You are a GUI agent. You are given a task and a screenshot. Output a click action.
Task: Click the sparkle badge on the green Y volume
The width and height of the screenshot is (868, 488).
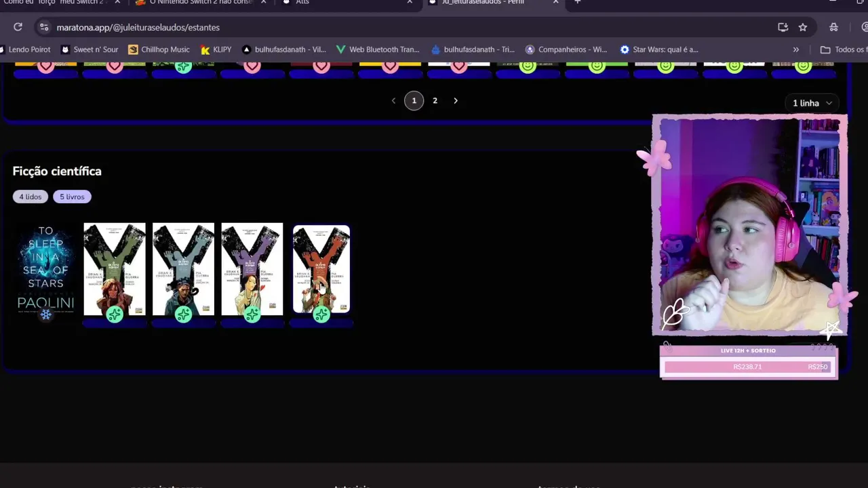click(x=115, y=314)
